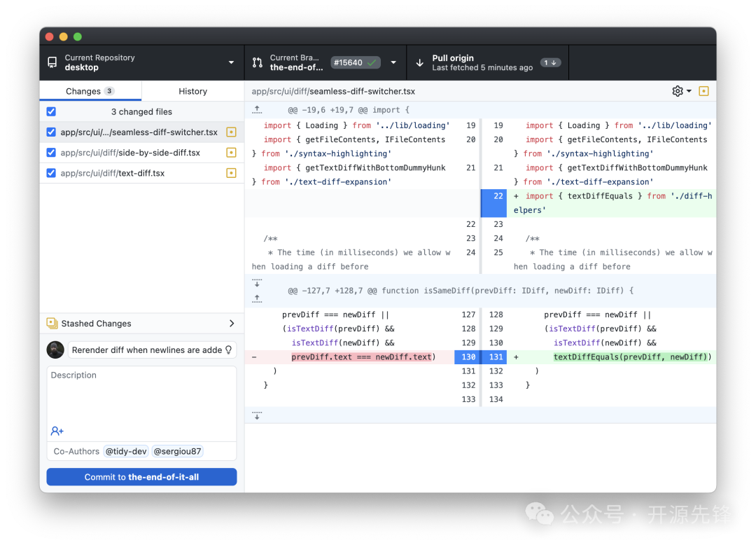The image size is (756, 545).
Task: Click the branch pull request icon
Action: 258,63
